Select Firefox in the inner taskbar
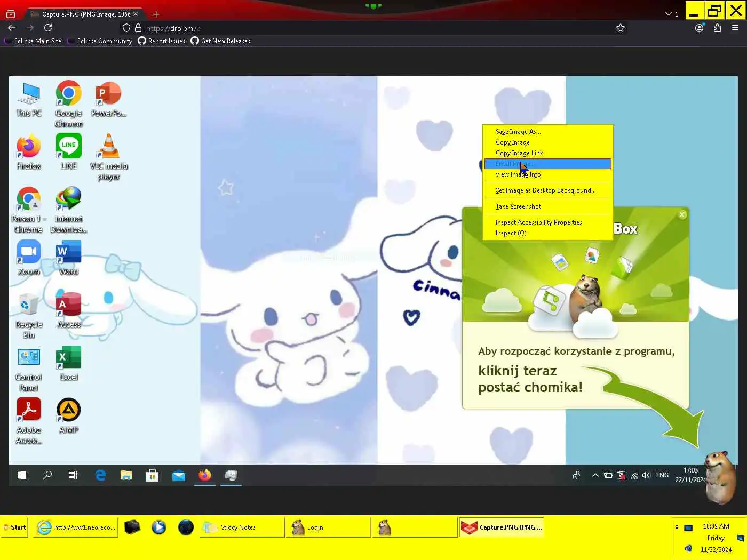This screenshot has height=560, width=747. tap(205, 475)
